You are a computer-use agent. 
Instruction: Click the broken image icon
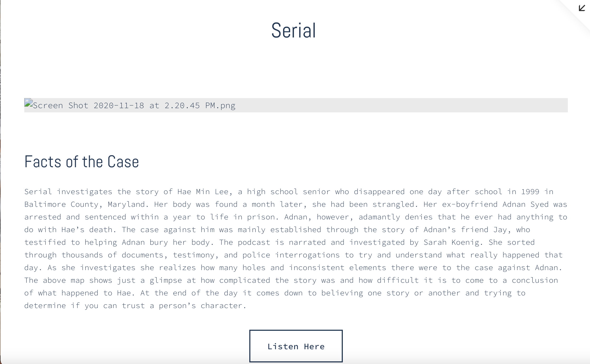coord(29,103)
